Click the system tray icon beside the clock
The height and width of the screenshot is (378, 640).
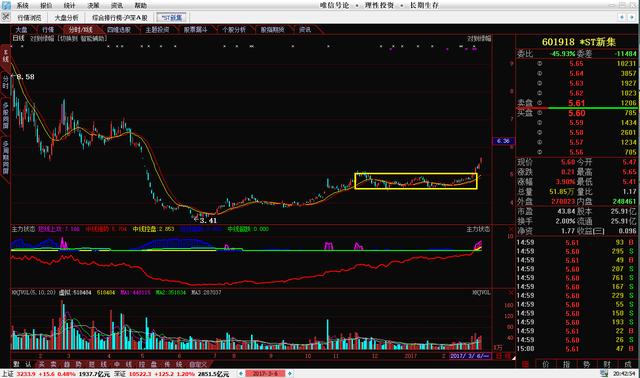coord(604,374)
